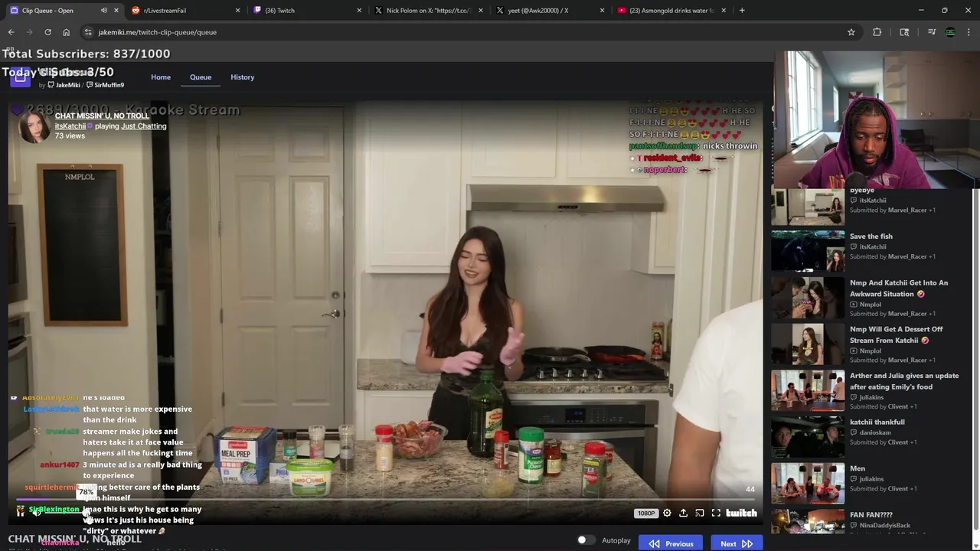Click the share clip upload icon
This screenshot has width=980, height=551.
[683, 514]
